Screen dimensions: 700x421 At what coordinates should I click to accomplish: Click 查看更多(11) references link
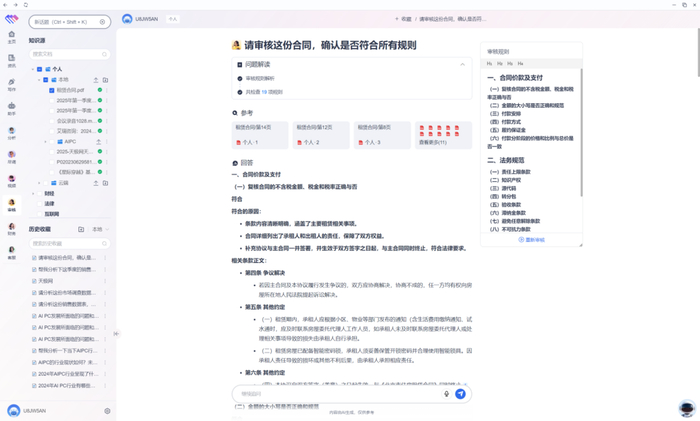click(x=433, y=142)
